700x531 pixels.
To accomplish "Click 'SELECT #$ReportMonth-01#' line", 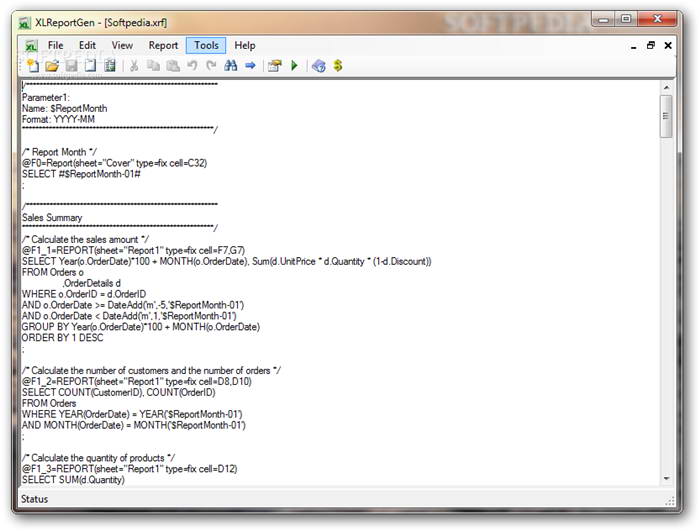I will (x=81, y=174).
